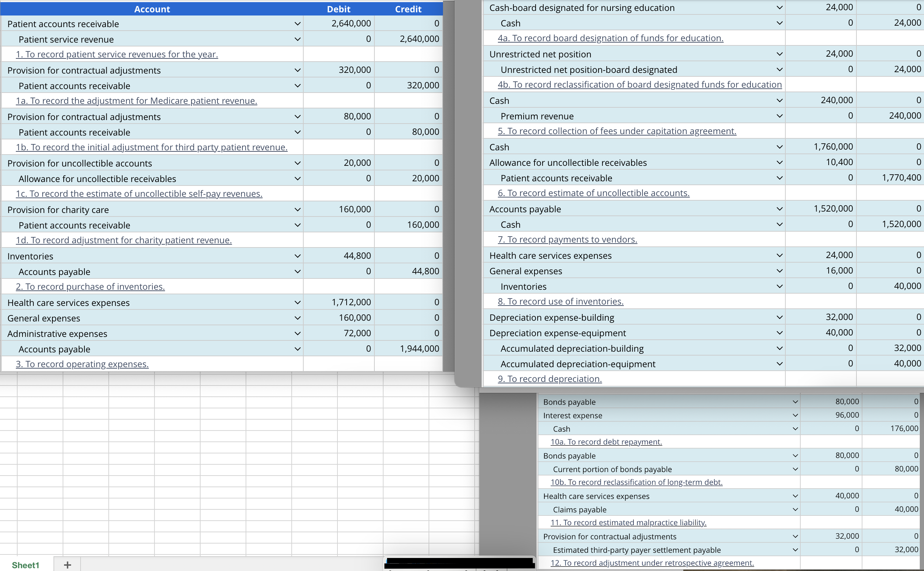Open the Bonds payable account selector

pyautogui.click(x=795, y=401)
